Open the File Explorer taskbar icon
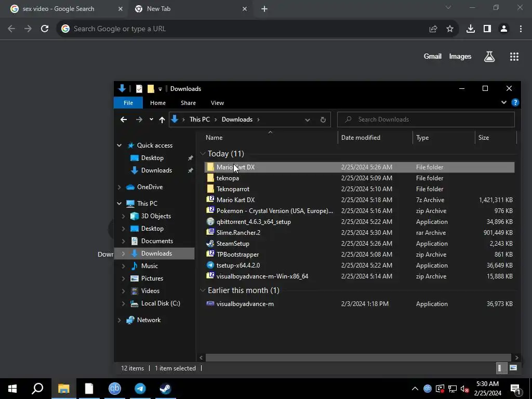The width and height of the screenshot is (532, 399). pyautogui.click(x=63, y=389)
